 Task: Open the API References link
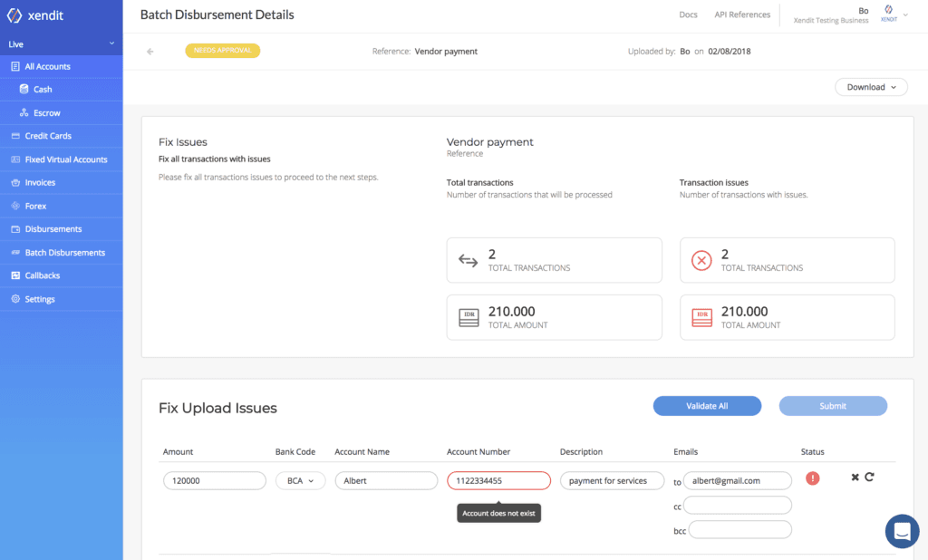[741, 14]
